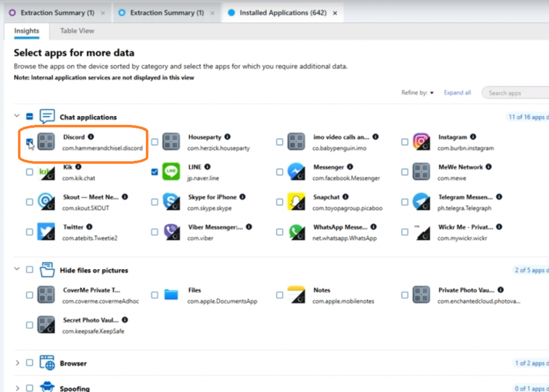549x392 pixels.
Task: Check the Houseparty checkbox
Action: [x=154, y=142]
